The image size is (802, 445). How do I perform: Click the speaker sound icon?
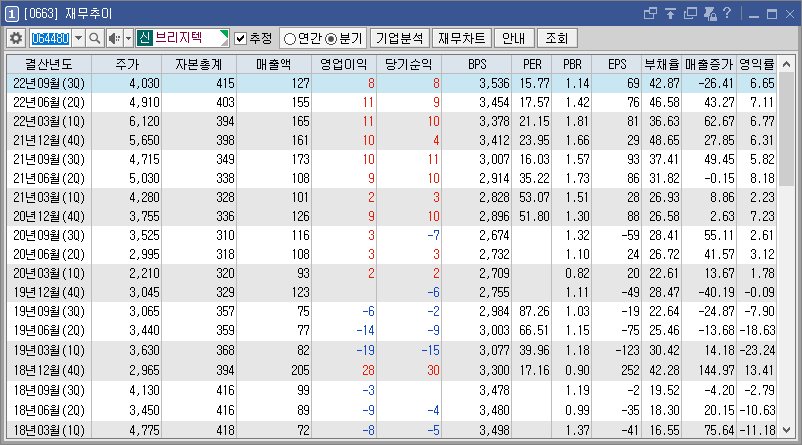115,38
